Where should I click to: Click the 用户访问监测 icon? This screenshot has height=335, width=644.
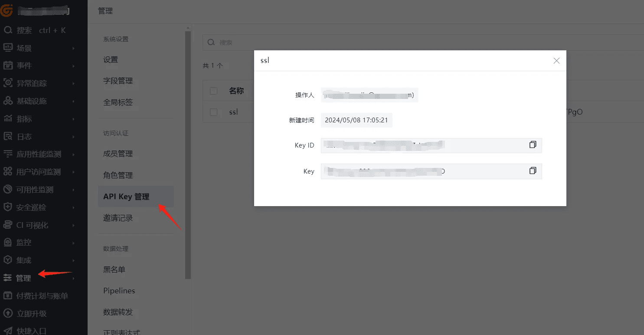(x=8, y=172)
